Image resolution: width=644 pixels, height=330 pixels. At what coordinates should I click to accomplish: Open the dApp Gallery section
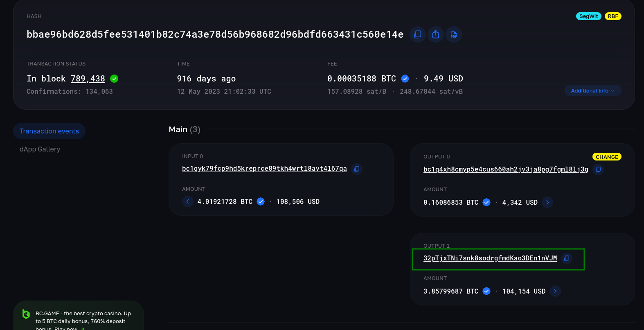tap(40, 149)
